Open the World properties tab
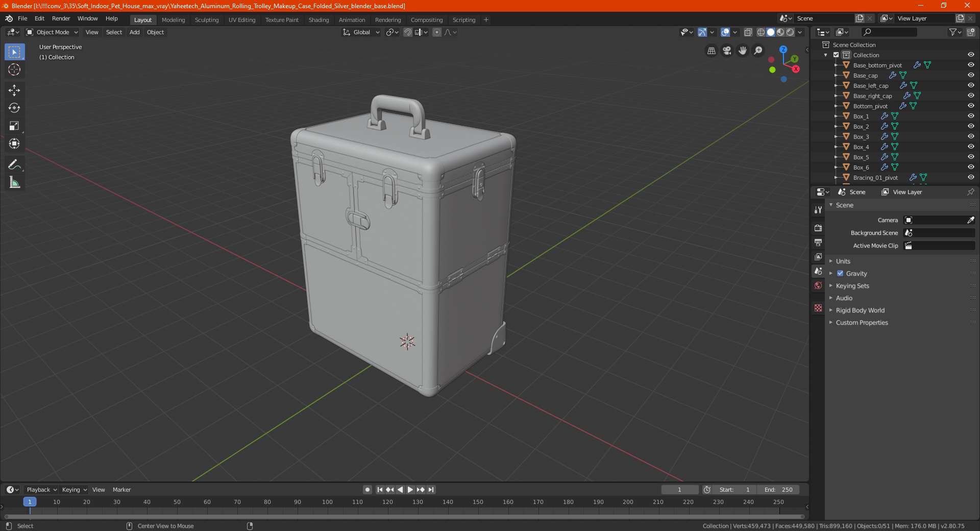980x531 pixels. (818, 285)
